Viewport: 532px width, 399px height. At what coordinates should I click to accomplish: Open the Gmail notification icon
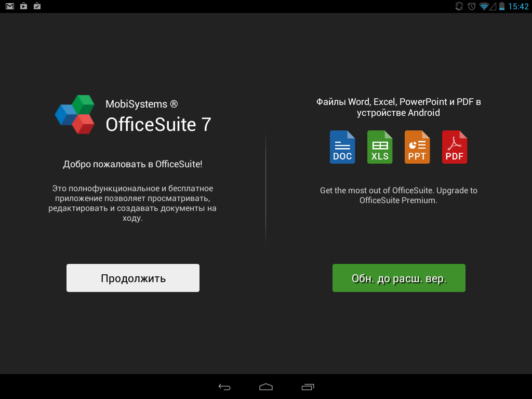tap(10, 6)
